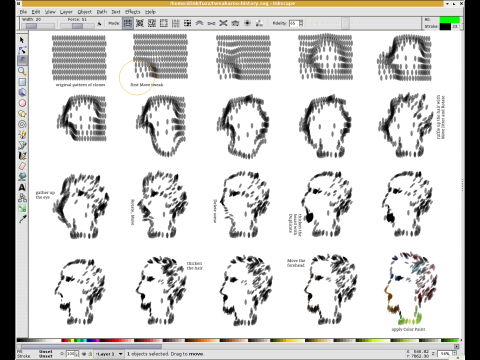480x360 pixels.
Task: Choose the Roughen path tweak mode
Action: point(235,23)
